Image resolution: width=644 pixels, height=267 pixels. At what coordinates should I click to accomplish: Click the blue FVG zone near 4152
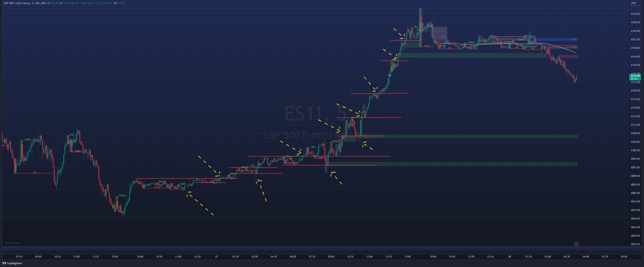[555, 40]
